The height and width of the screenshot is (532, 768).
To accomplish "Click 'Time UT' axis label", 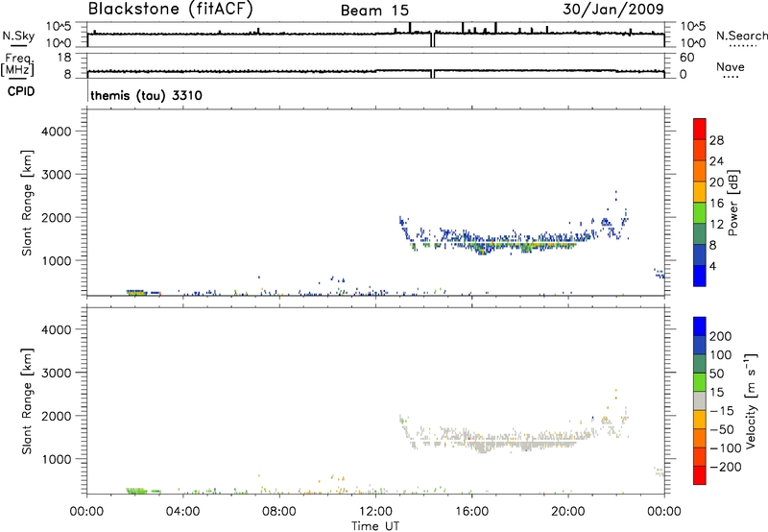I will [x=375, y=526].
